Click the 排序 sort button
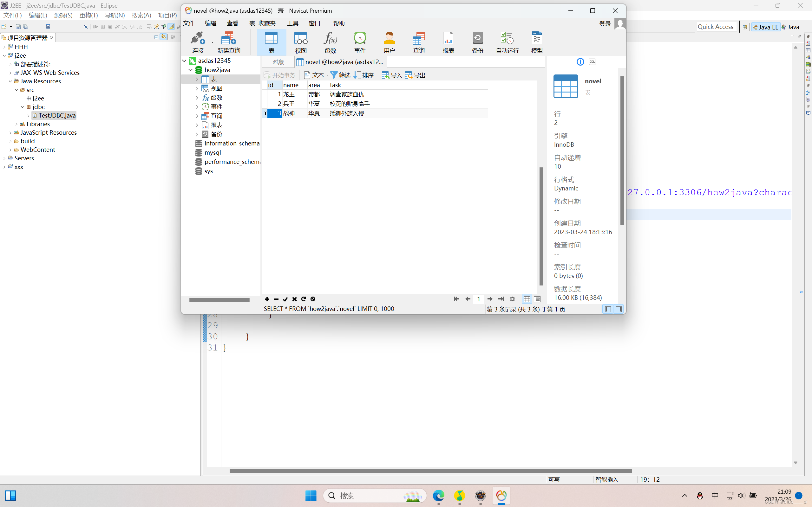The height and width of the screenshot is (507, 812). click(x=364, y=75)
